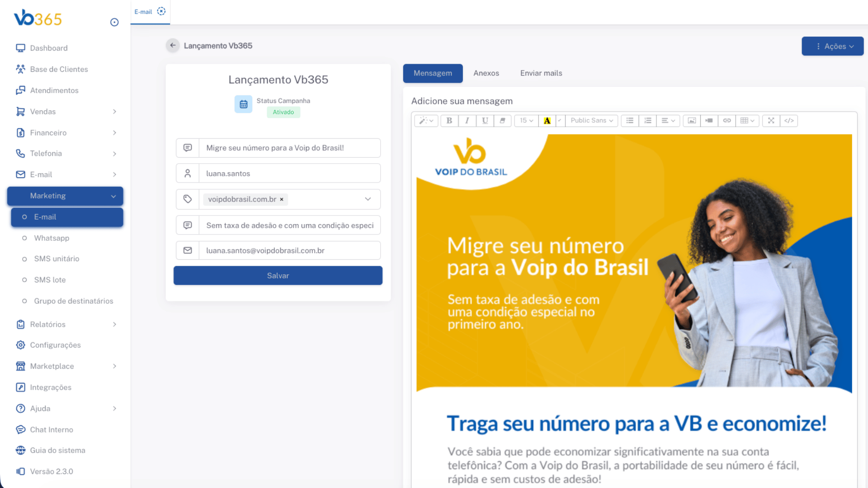Open the Ações dropdown button

832,46
